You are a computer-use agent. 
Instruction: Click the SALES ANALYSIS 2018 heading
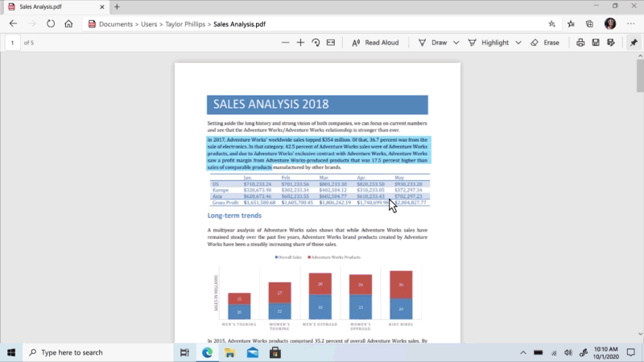click(271, 105)
